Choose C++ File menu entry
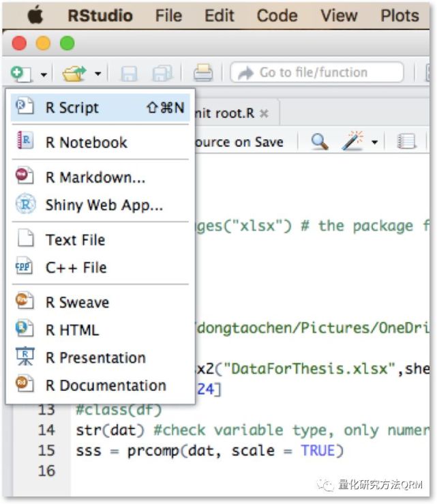This screenshot has height=504, width=437. point(100,267)
